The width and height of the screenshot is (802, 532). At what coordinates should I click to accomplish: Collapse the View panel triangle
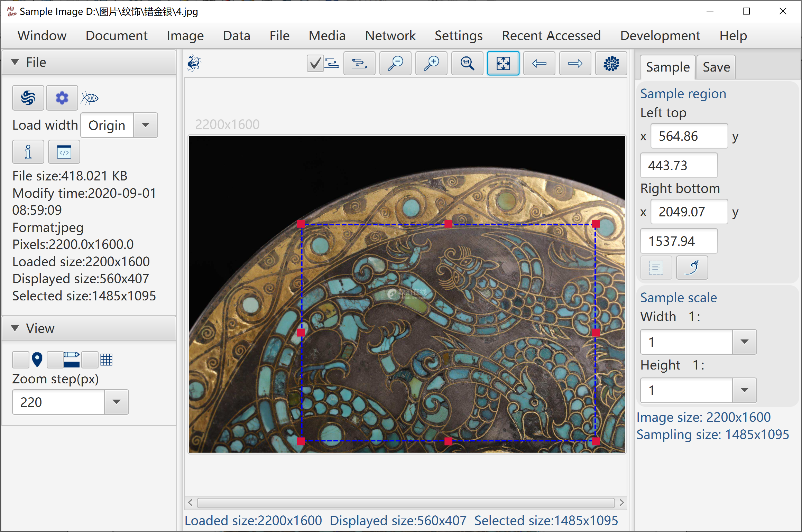(x=15, y=328)
